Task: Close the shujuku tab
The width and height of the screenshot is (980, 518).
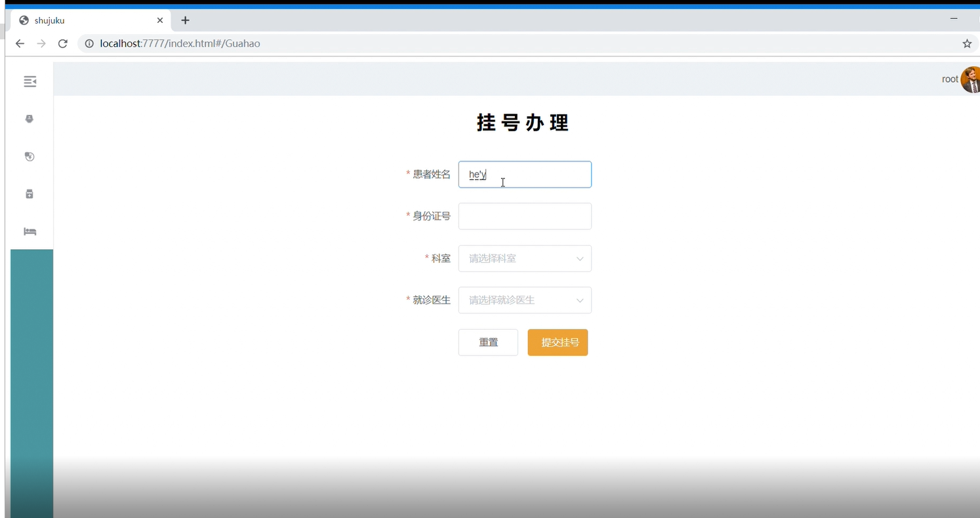Action: tap(159, 20)
